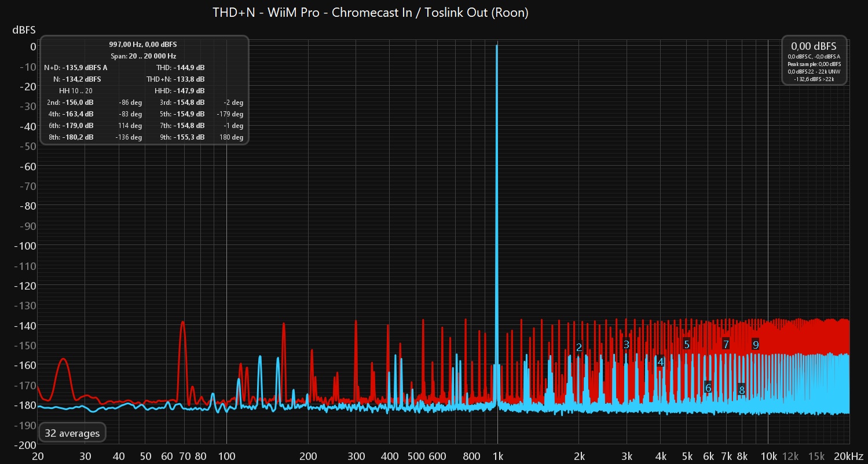Click the N+D: -135,9 dBFS A value
The height and width of the screenshot is (464, 868).
pos(75,67)
